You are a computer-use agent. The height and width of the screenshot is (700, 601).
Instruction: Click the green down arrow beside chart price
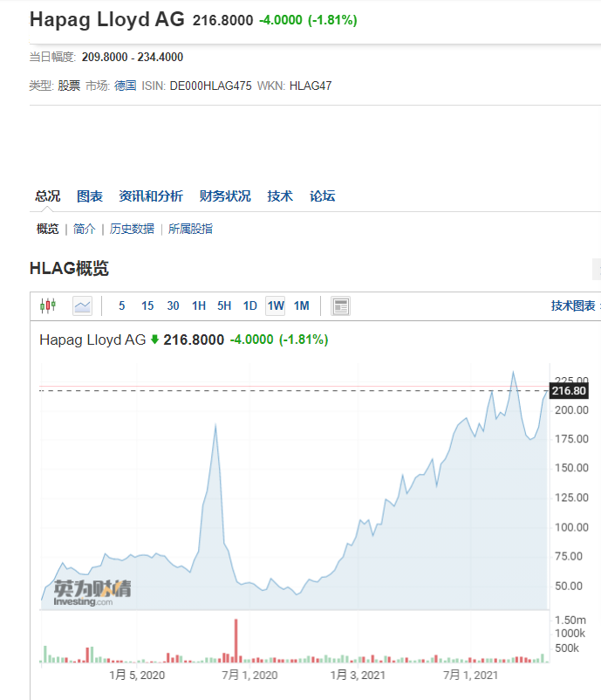[x=154, y=340]
